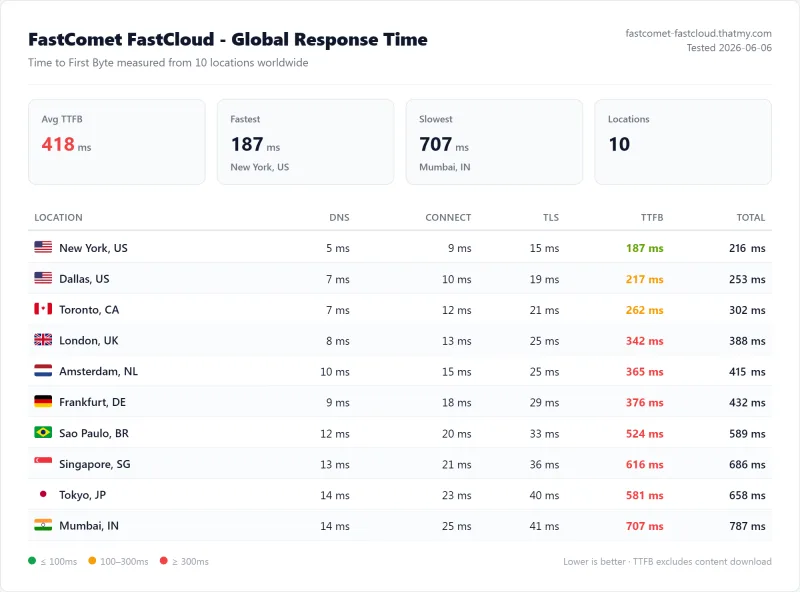The width and height of the screenshot is (800, 592).
Task: Click the 342 ms TTFB value
Action: [645, 340]
